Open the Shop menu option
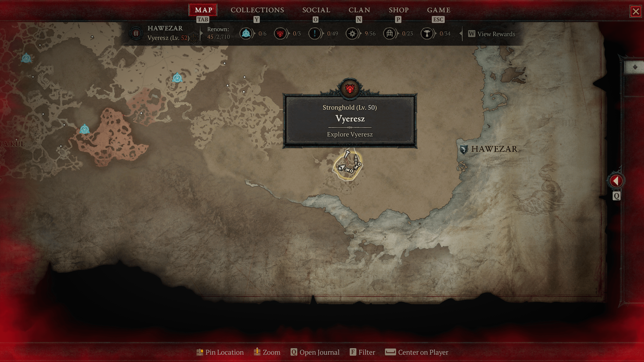Image resolution: width=644 pixels, height=362 pixels. [x=398, y=10]
